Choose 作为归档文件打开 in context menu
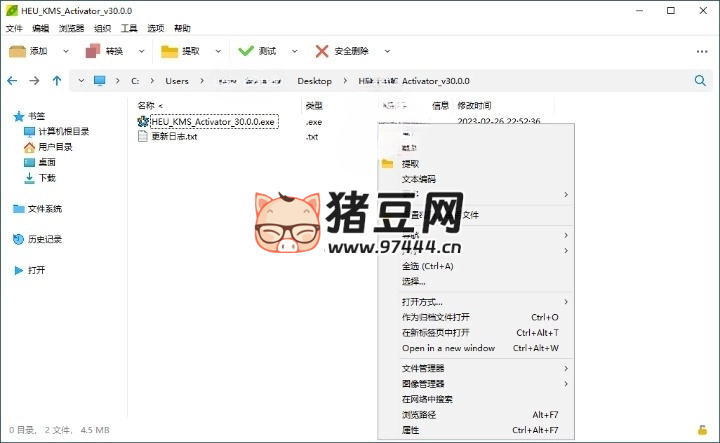The height and width of the screenshot is (443, 720). 436,317
